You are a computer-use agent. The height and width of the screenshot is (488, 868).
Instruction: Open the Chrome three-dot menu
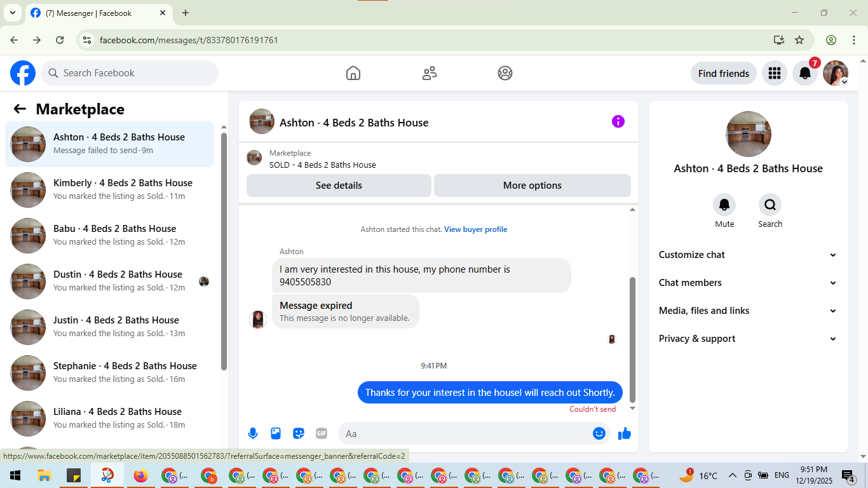pos(853,40)
